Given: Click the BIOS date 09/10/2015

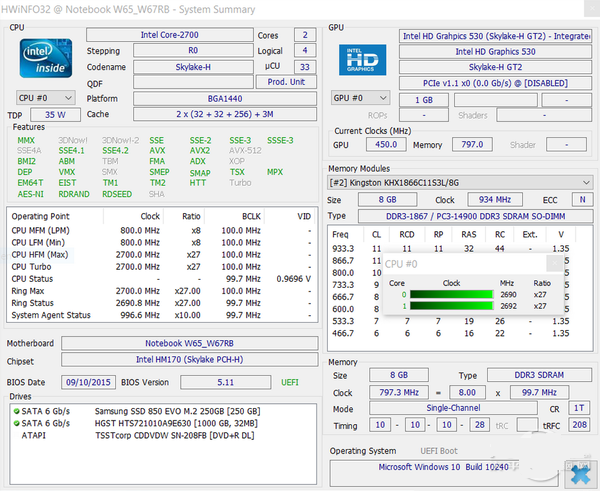Looking at the screenshot, I should [88, 382].
